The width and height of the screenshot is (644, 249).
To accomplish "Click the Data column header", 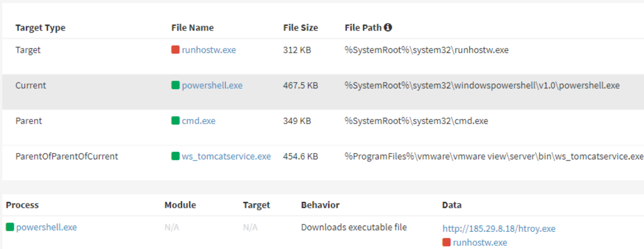I will click(x=452, y=205).
